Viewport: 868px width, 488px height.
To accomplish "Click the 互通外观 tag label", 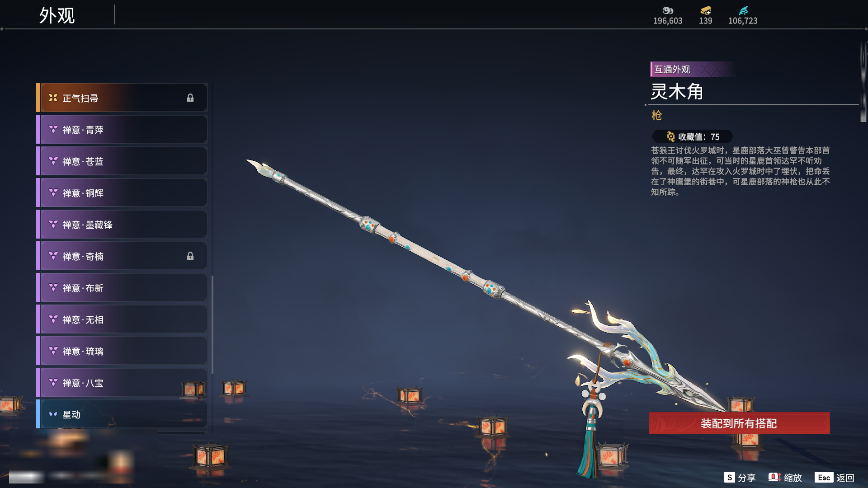I will coord(672,69).
